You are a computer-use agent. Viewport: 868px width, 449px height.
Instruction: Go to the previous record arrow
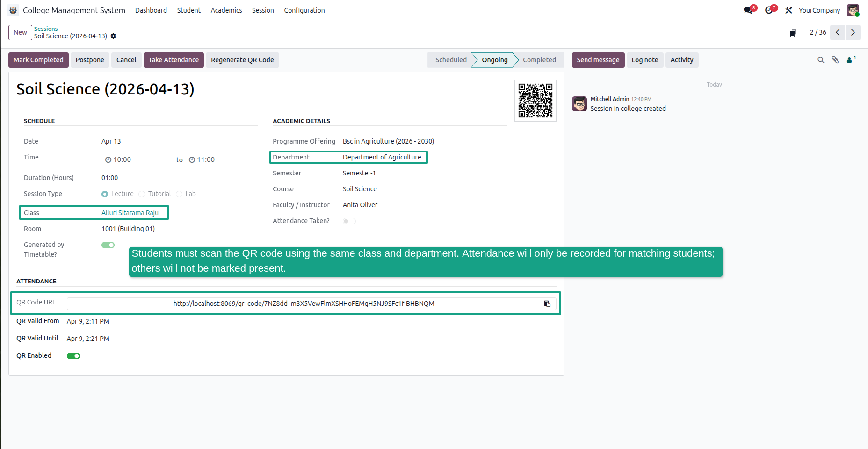tap(838, 32)
